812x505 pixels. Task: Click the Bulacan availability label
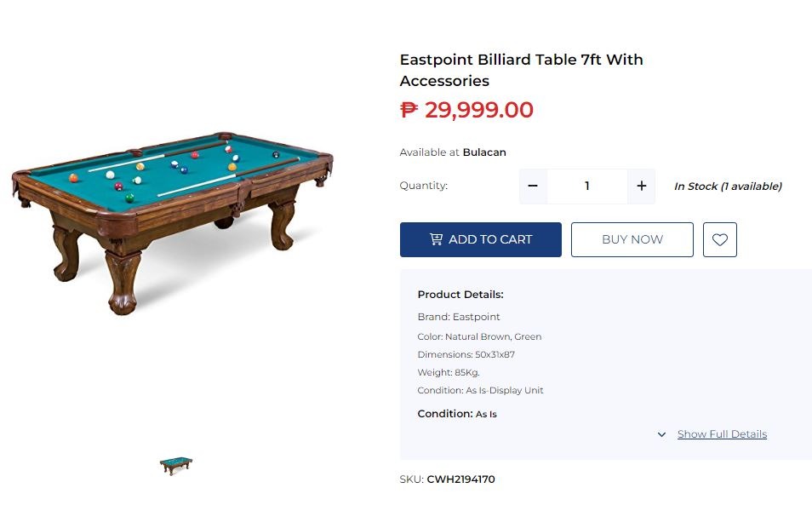pos(484,152)
